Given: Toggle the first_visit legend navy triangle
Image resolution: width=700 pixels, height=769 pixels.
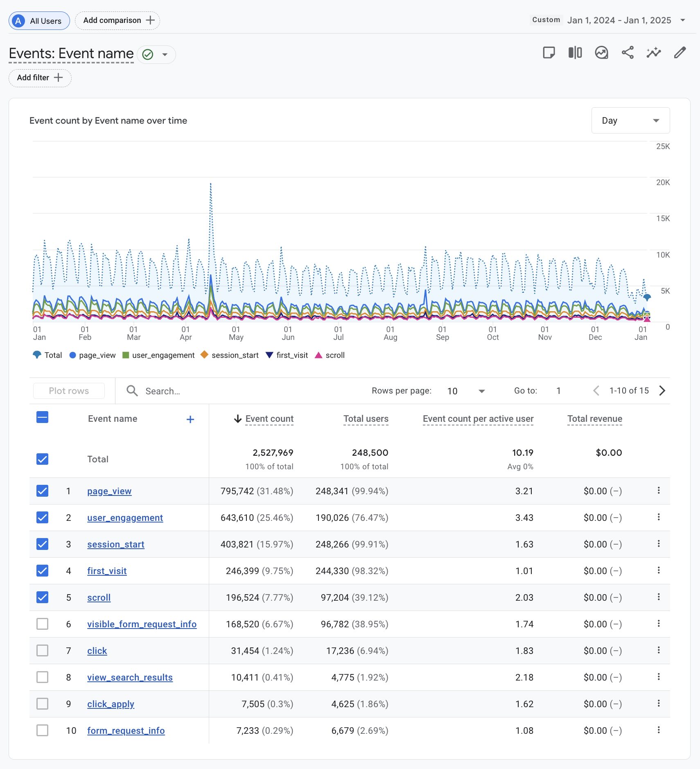Looking at the screenshot, I should pos(269,355).
